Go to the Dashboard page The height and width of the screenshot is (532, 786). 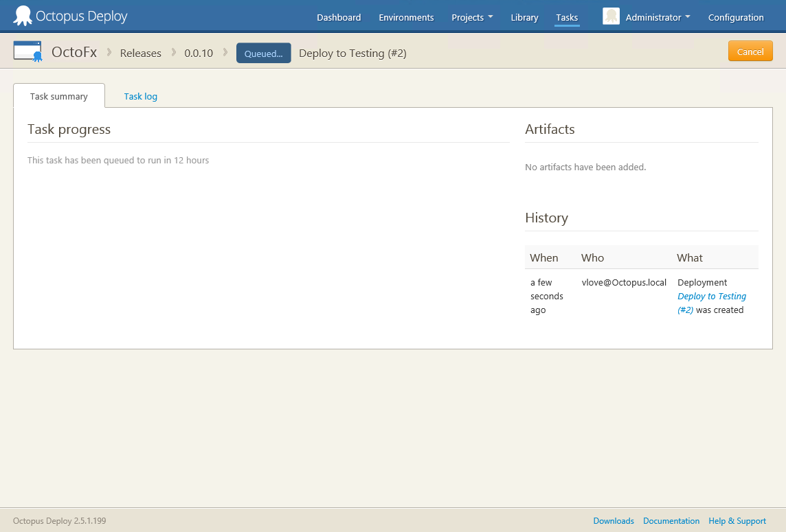[x=339, y=18]
